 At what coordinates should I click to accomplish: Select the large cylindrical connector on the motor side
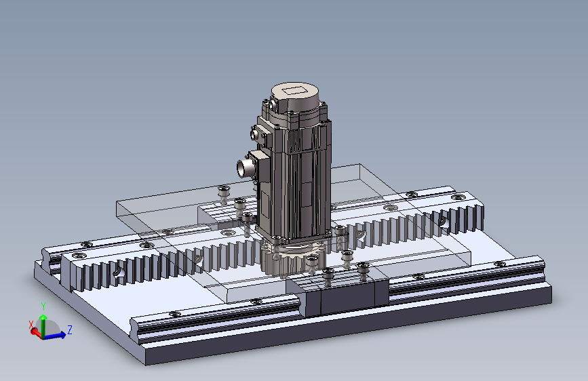point(246,167)
